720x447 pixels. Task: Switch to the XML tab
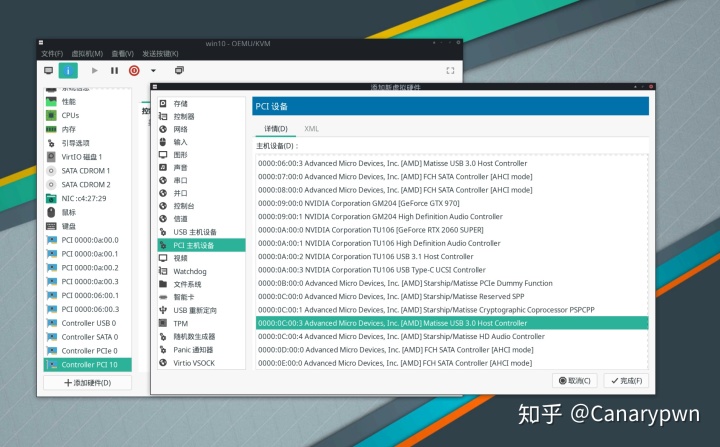click(x=311, y=129)
